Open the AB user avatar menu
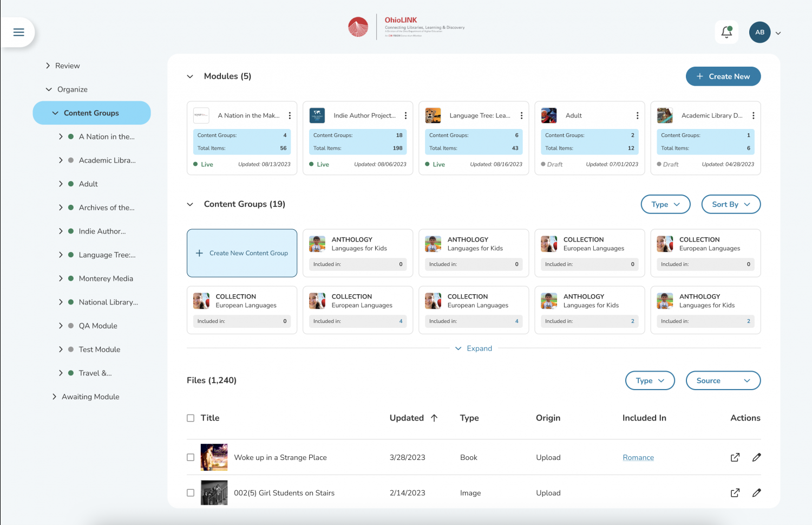812x525 pixels. pyautogui.click(x=759, y=33)
